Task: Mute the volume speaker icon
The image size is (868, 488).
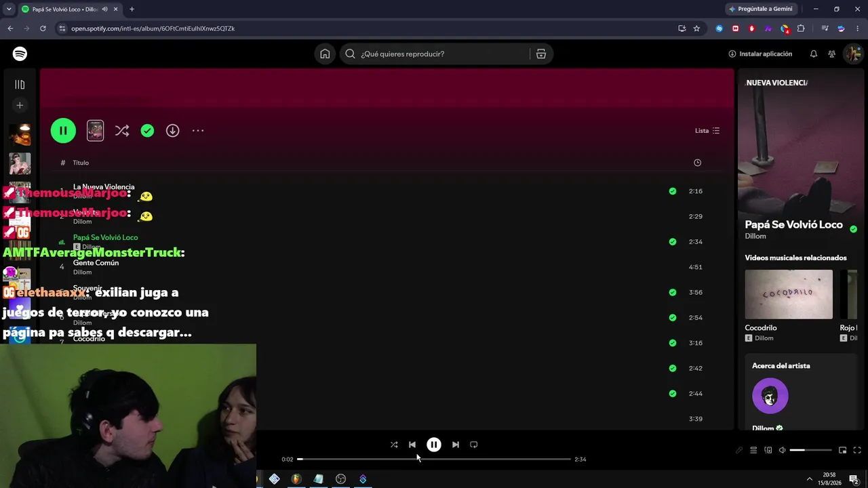Action: (782, 450)
